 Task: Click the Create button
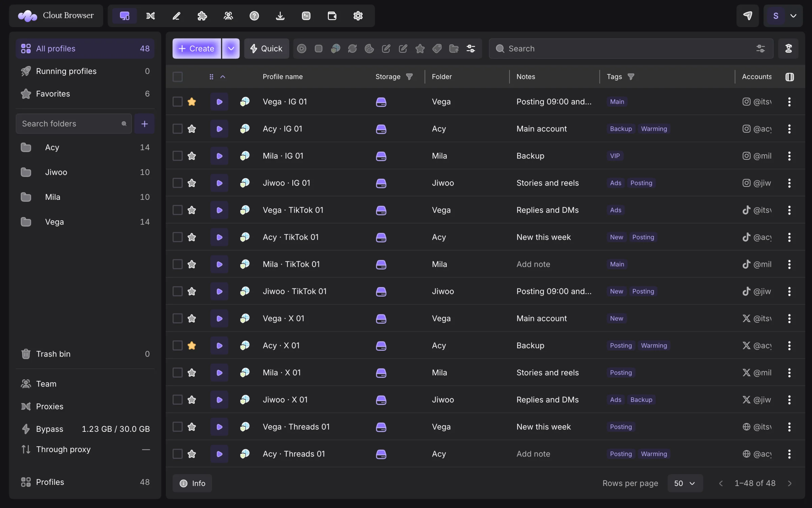(x=197, y=48)
